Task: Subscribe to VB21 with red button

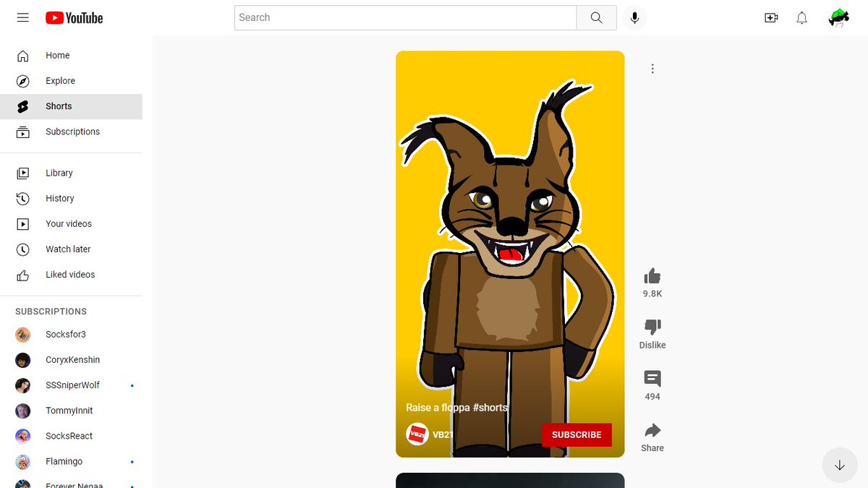Action: [x=576, y=435]
